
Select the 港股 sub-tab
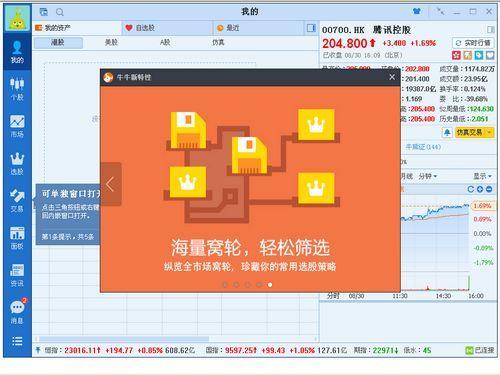[x=58, y=43]
